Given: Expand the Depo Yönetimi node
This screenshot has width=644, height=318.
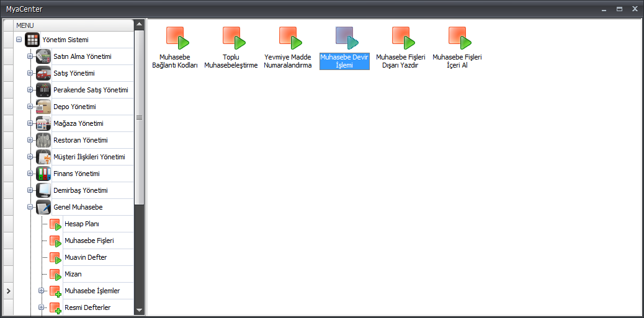Looking at the screenshot, I should [x=30, y=107].
